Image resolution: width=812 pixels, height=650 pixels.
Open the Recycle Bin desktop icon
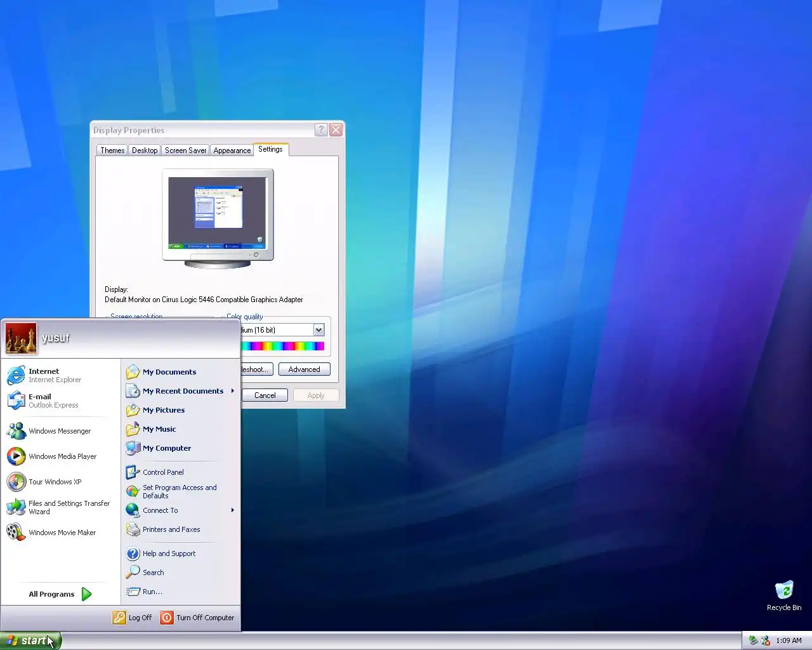point(784,590)
